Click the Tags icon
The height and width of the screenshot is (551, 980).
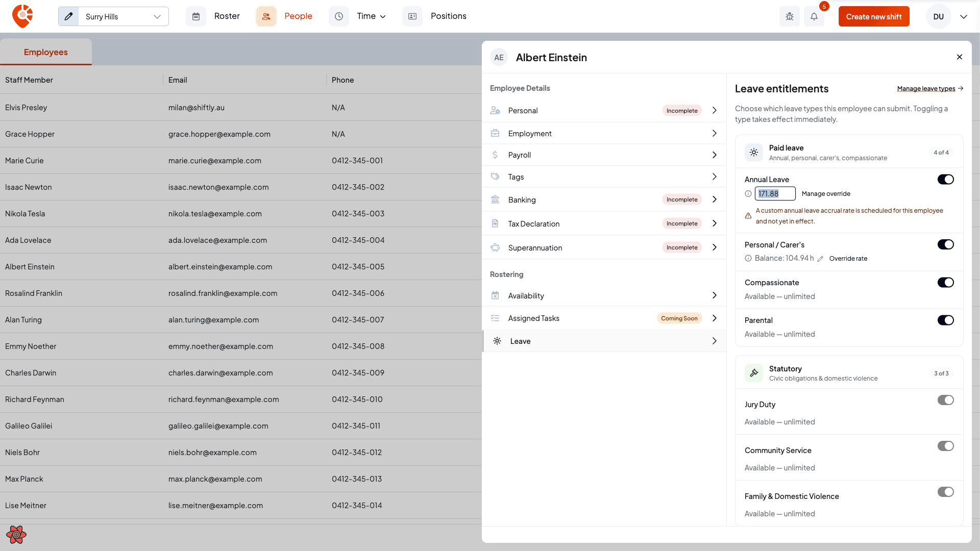click(495, 177)
